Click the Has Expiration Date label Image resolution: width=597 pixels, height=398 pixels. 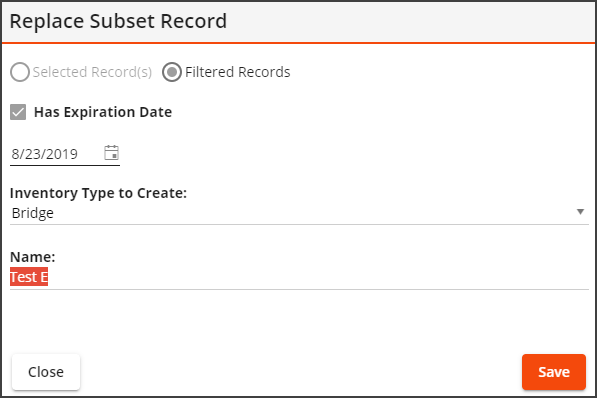click(103, 112)
